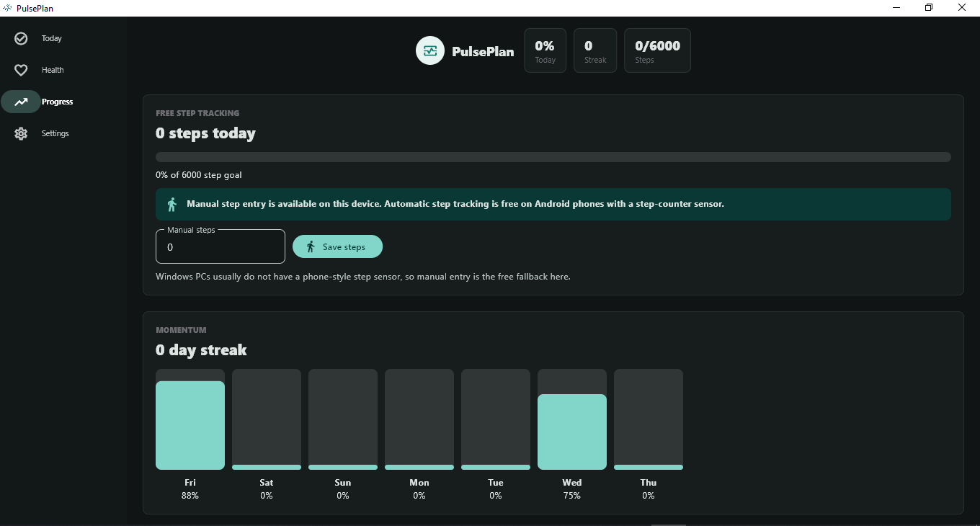Click the Settings gear icon
This screenshot has width=980, height=526.
coord(21,133)
